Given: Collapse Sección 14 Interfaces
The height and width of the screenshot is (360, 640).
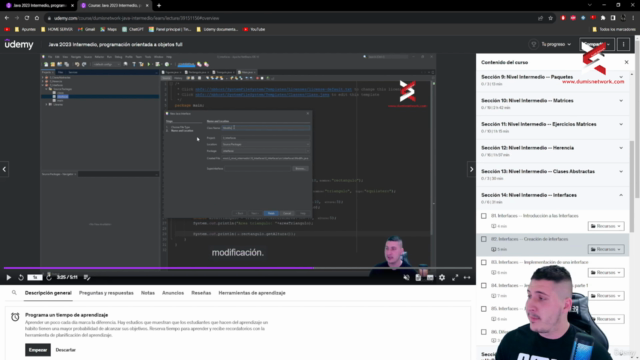Looking at the screenshot, I should coord(621,195).
